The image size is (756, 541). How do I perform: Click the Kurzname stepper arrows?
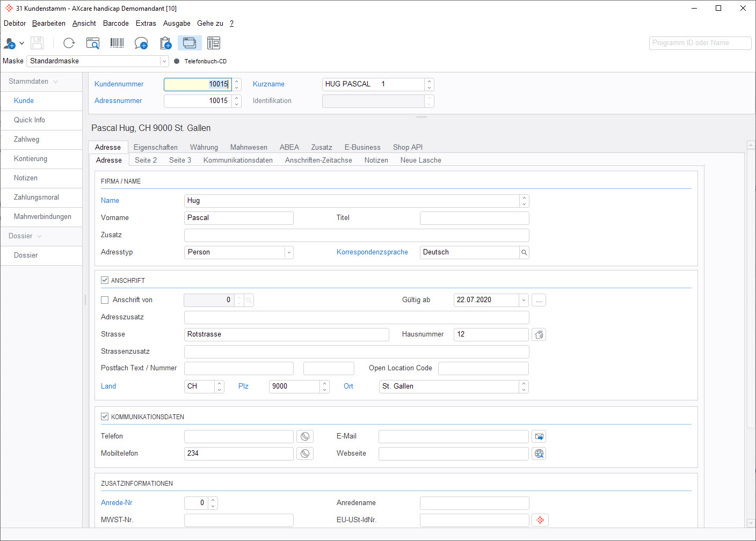point(429,84)
